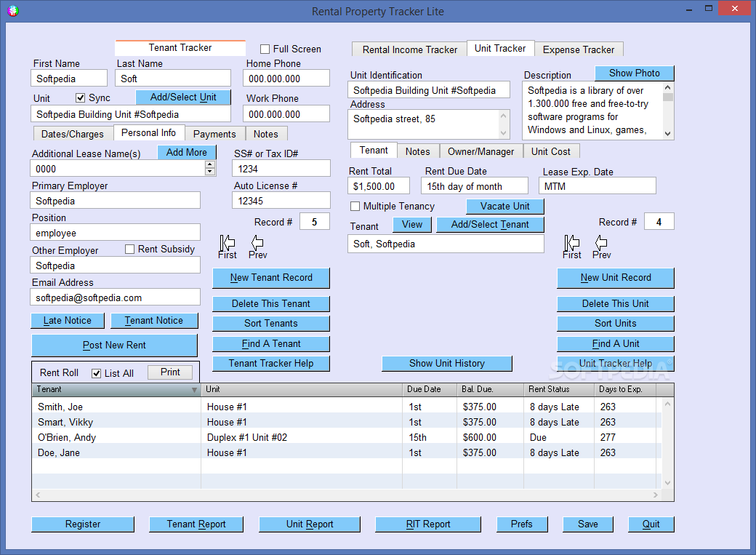Click Add More lease names button
This screenshot has width=756, height=555.
(187, 152)
